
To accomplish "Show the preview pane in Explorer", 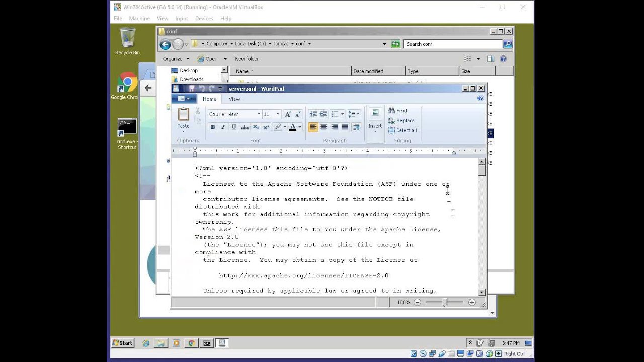I will (490, 59).
